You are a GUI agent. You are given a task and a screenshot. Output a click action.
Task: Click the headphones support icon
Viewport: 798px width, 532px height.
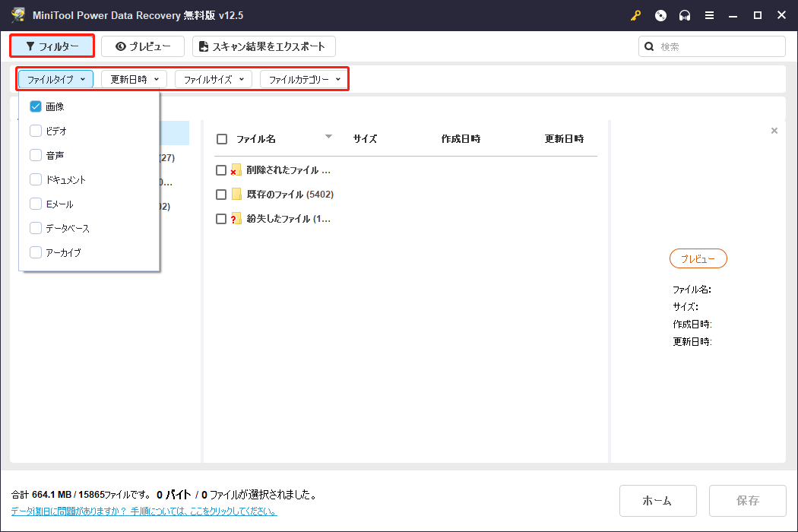685,15
